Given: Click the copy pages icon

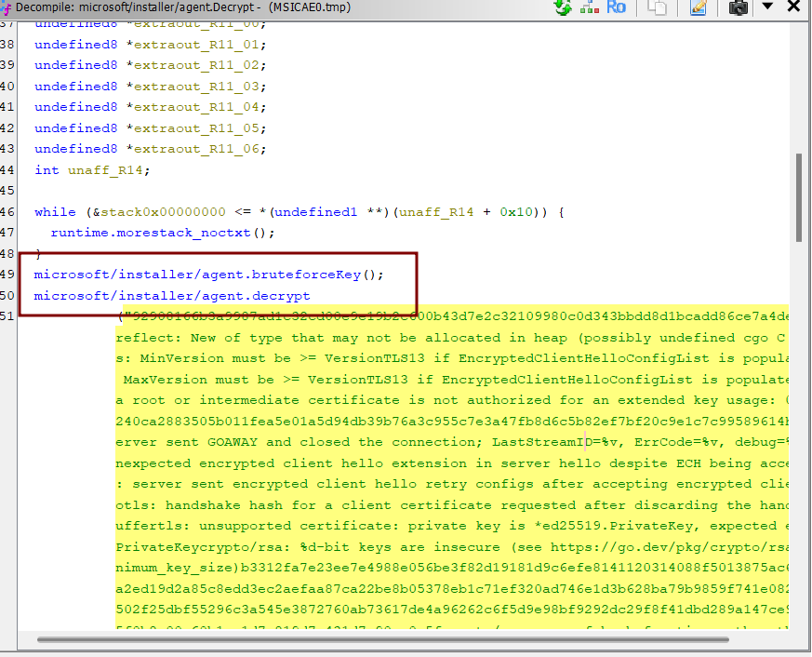Looking at the screenshot, I should coord(658,7).
